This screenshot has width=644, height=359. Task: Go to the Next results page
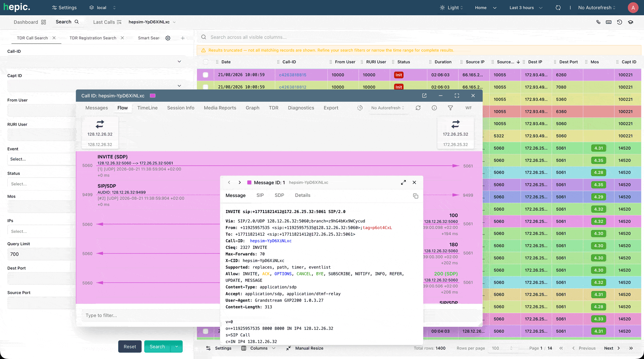tap(612, 348)
